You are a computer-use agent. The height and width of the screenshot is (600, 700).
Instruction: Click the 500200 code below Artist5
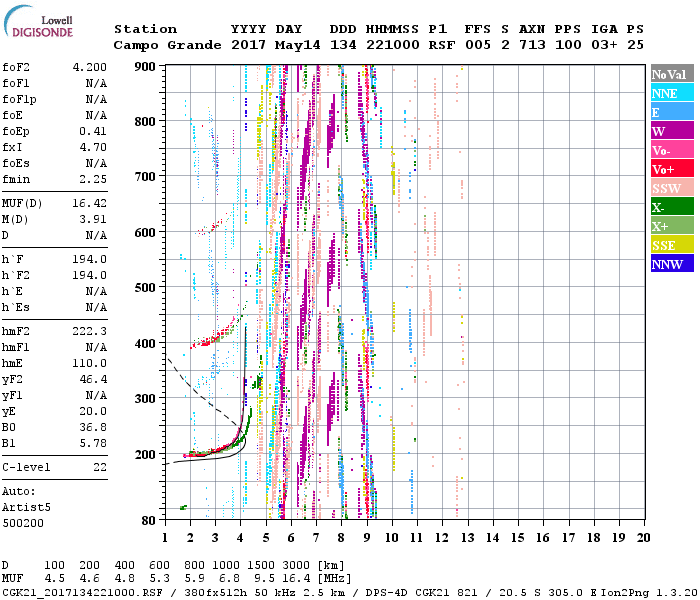(23, 523)
